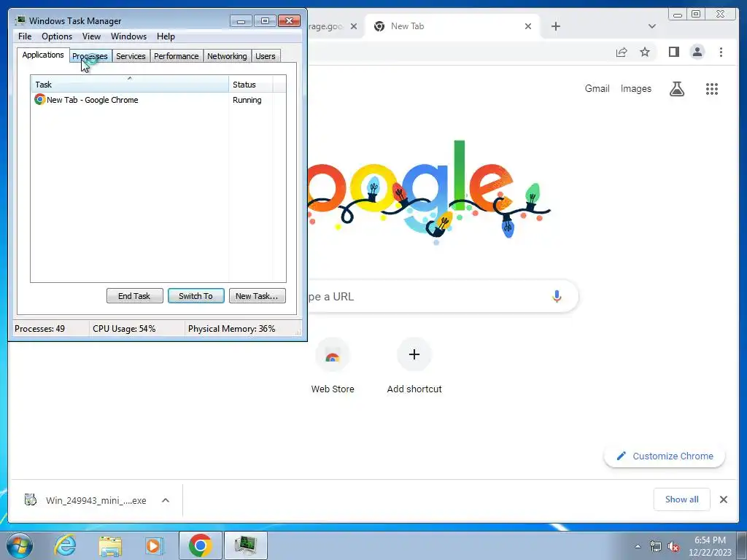Click the Chrome icon in the task list
The height and width of the screenshot is (560, 747).
click(39, 99)
